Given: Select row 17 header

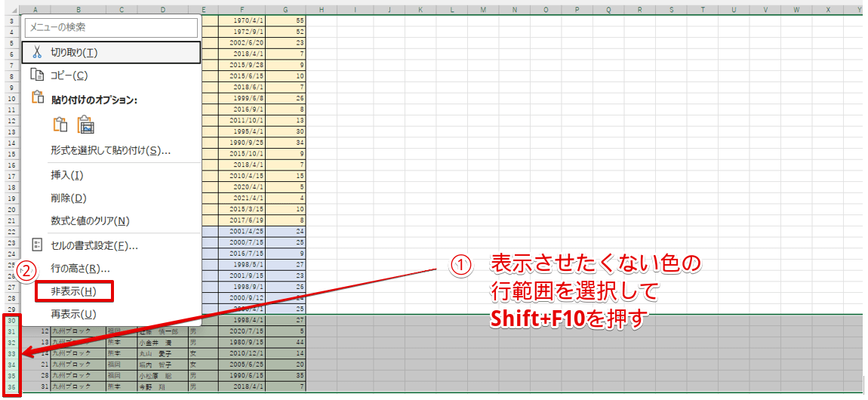Looking at the screenshot, I should 12,177.
